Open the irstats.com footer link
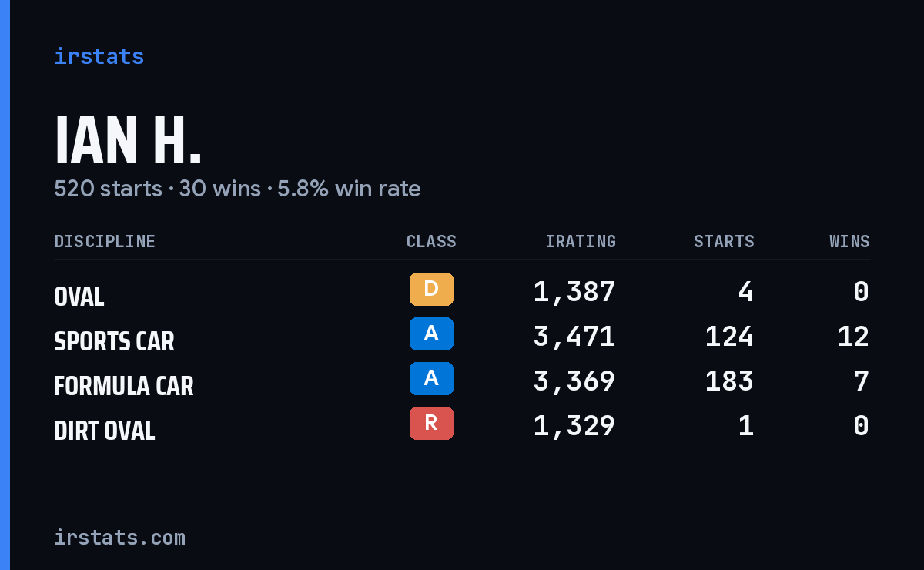The height and width of the screenshot is (570, 924). 119,537
